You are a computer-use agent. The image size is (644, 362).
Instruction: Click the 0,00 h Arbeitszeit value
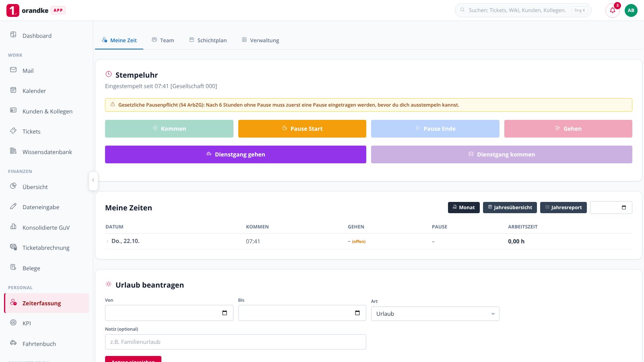(x=516, y=241)
